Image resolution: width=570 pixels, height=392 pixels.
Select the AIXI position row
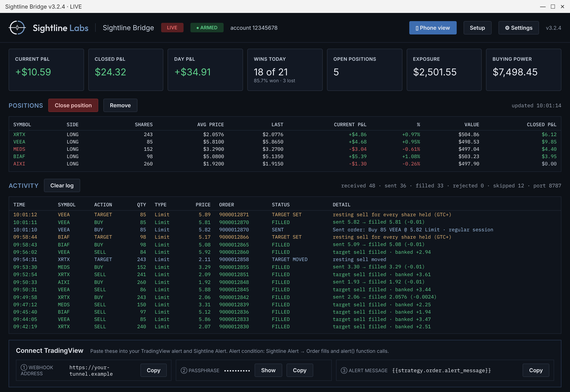285,163
